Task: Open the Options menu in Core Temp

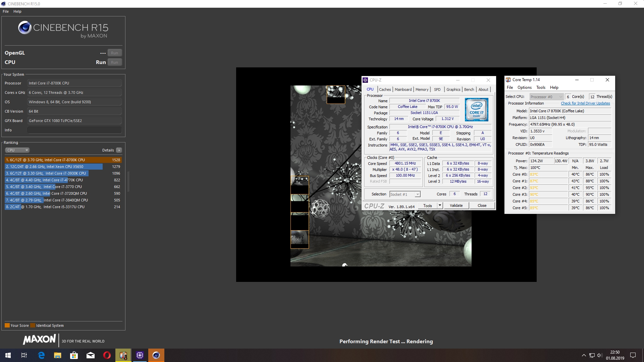Action: (524, 87)
